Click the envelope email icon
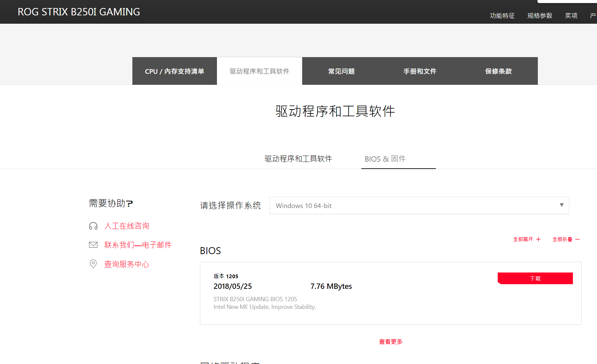 [93, 245]
